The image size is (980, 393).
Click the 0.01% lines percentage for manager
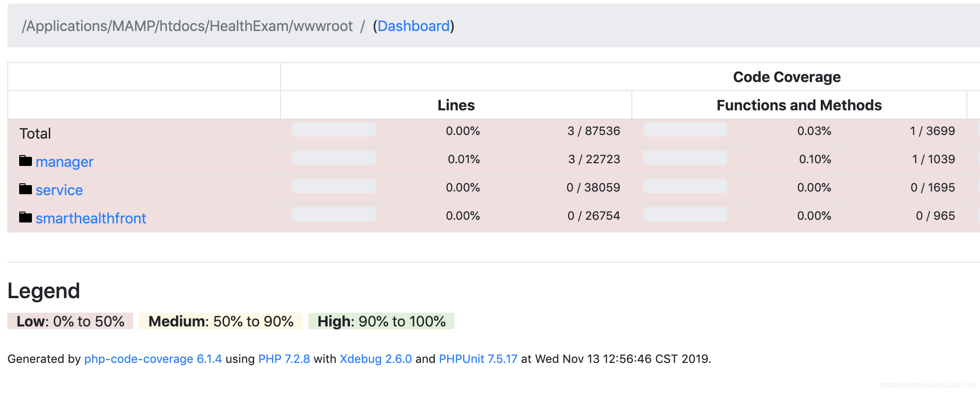464,159
